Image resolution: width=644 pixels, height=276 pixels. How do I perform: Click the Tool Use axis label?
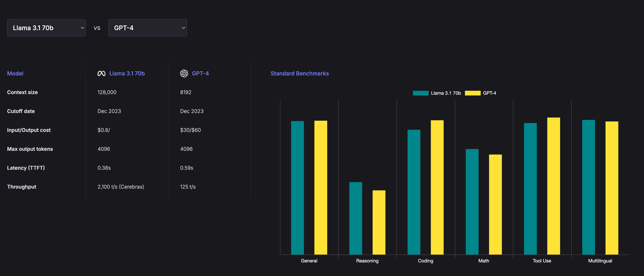(x=542, y=261)
